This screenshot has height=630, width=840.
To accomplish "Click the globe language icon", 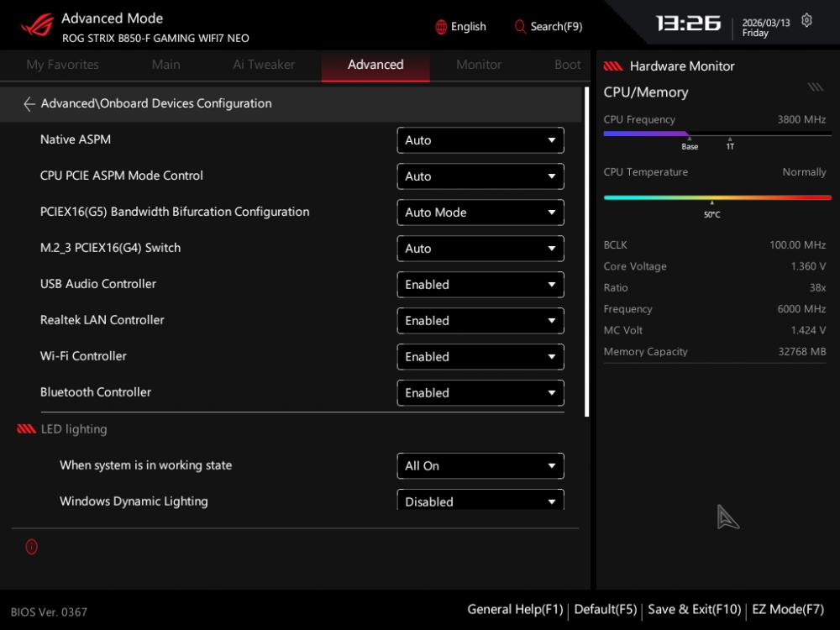I will click(x=441, y=27).
